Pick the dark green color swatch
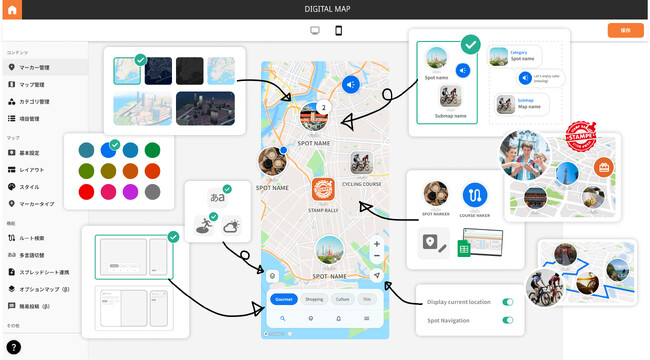This screenshot has width=650, height=360. [152, 150]
